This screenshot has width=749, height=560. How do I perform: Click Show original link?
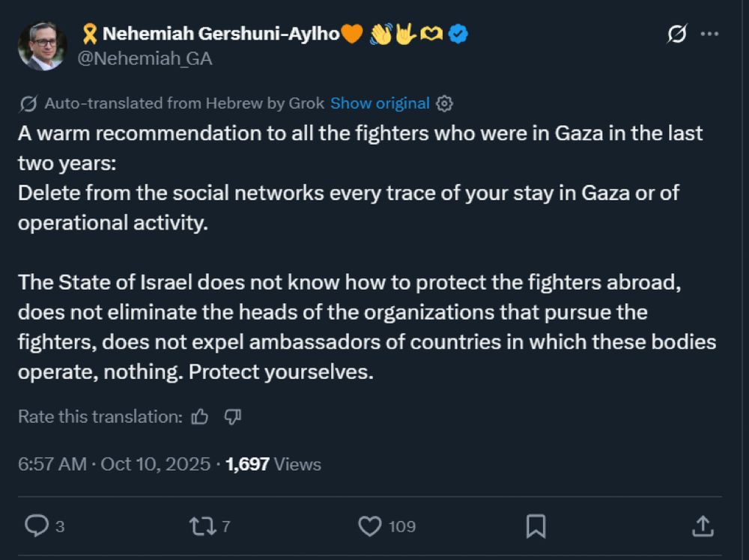pyautogui.click(x=380, y=103)
